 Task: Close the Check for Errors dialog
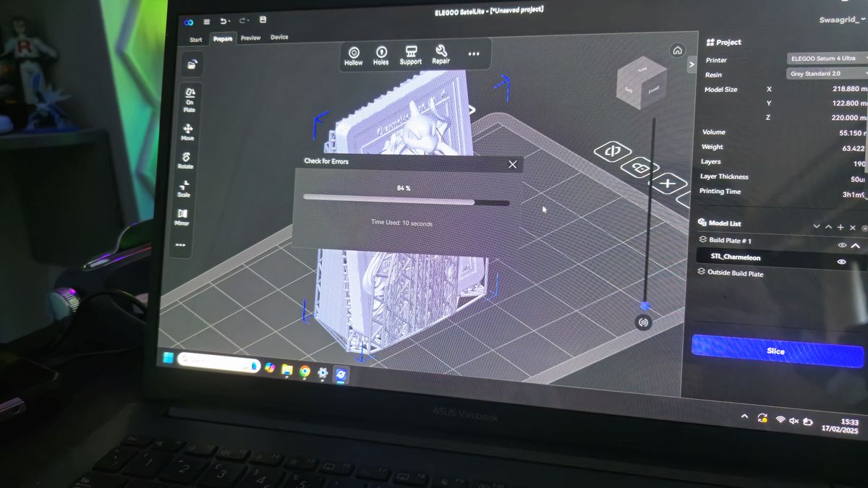tap(513, 164)
